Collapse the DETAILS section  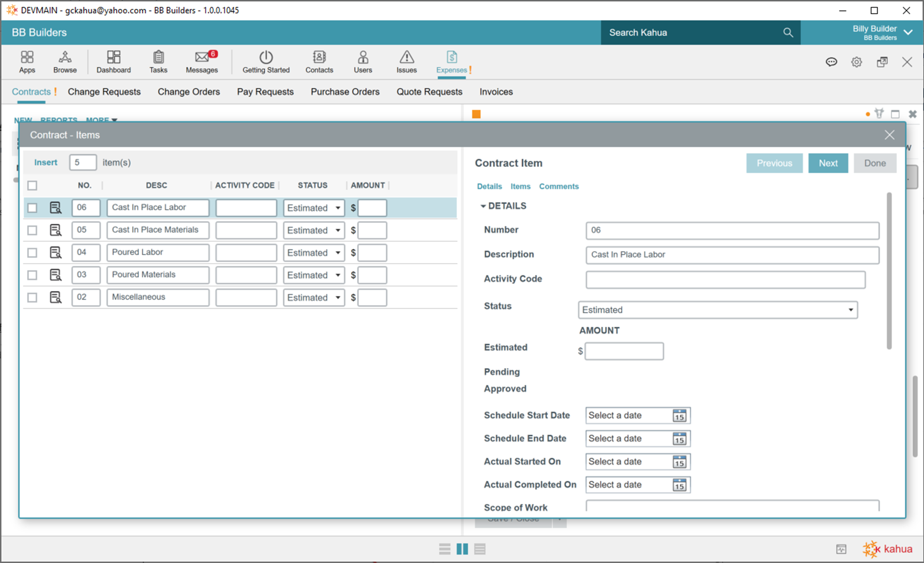483,206
